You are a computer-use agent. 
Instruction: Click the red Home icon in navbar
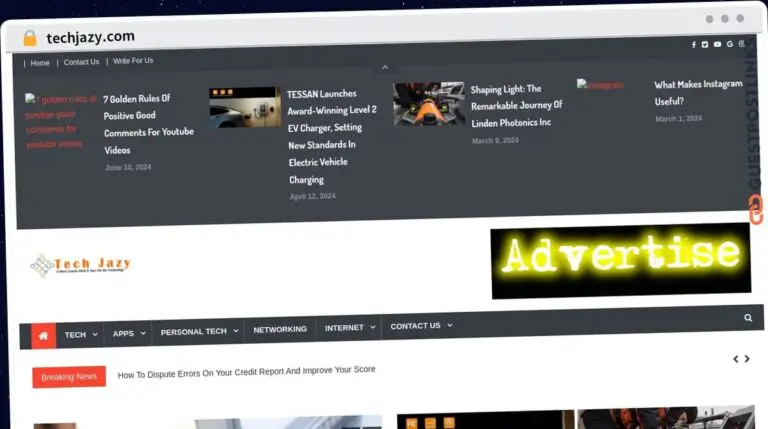43,335
